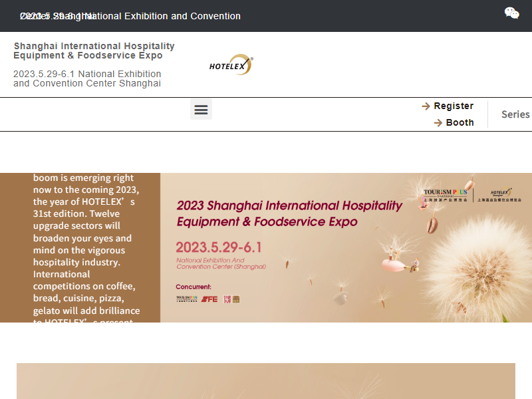
Task: Click the chat bubble icon top right
Action: tap(511, 13)
